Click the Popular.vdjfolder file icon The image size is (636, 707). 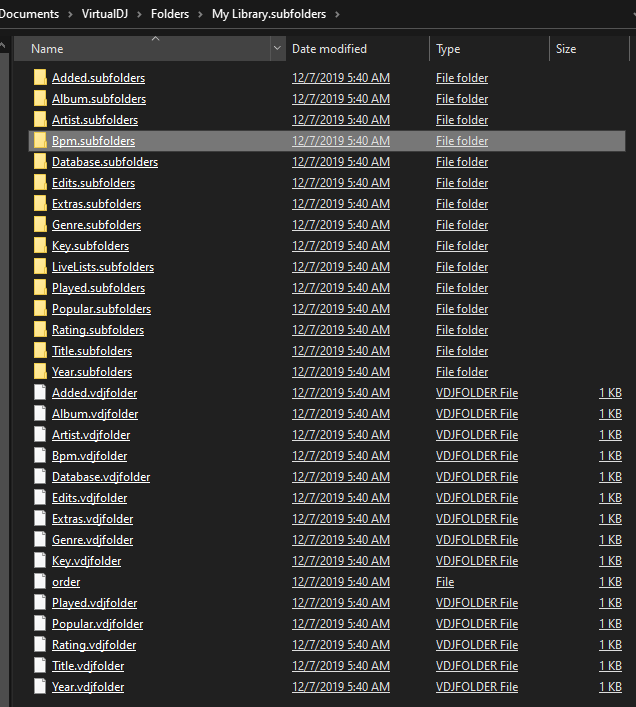(40, 624)
